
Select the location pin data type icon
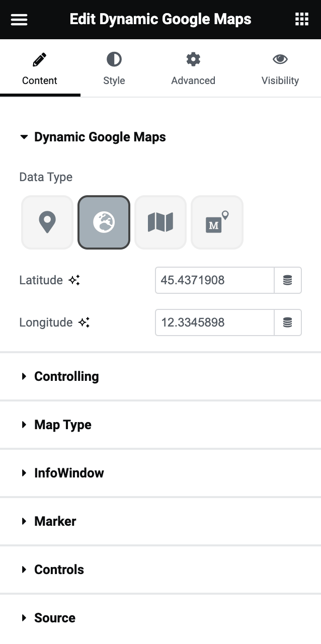point(47,222)
